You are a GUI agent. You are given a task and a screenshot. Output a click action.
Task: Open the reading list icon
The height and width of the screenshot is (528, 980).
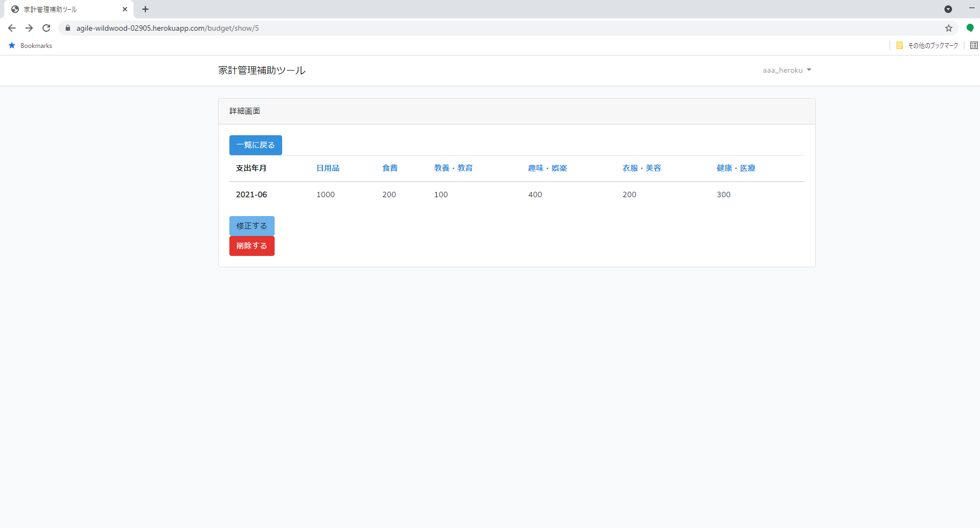974,45
